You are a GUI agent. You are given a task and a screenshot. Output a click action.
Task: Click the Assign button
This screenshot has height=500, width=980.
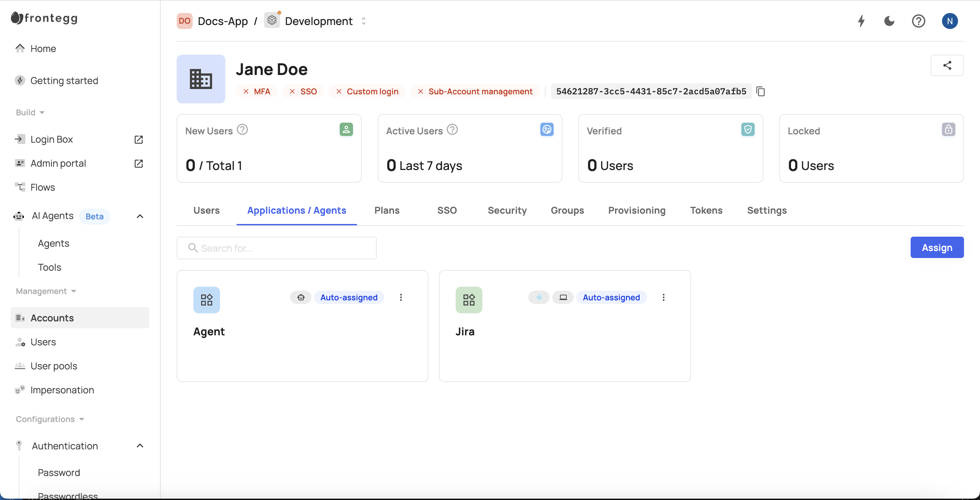click(x=937, y=247)
